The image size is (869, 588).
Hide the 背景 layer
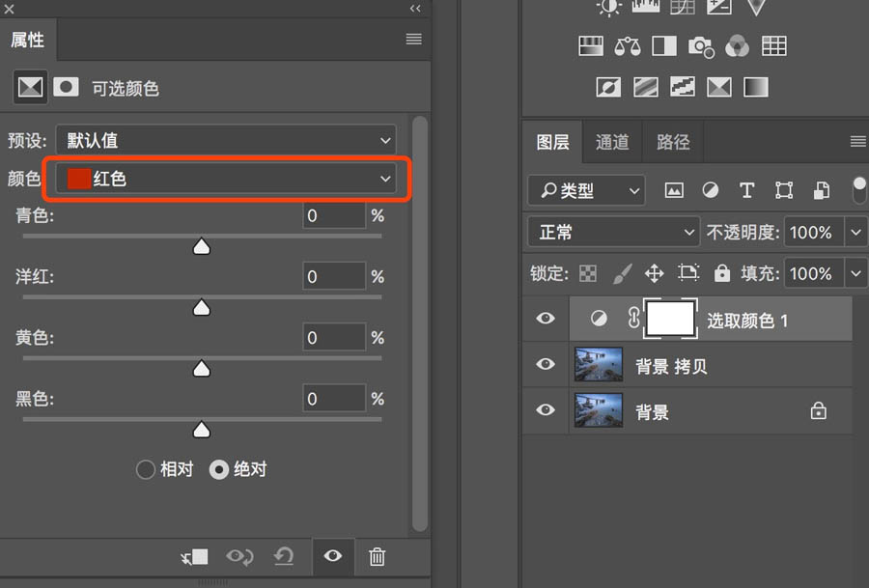(546, 410)
